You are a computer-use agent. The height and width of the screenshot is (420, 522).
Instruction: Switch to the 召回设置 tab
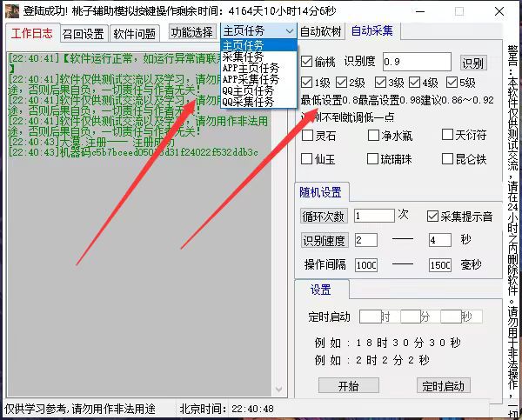84,34
